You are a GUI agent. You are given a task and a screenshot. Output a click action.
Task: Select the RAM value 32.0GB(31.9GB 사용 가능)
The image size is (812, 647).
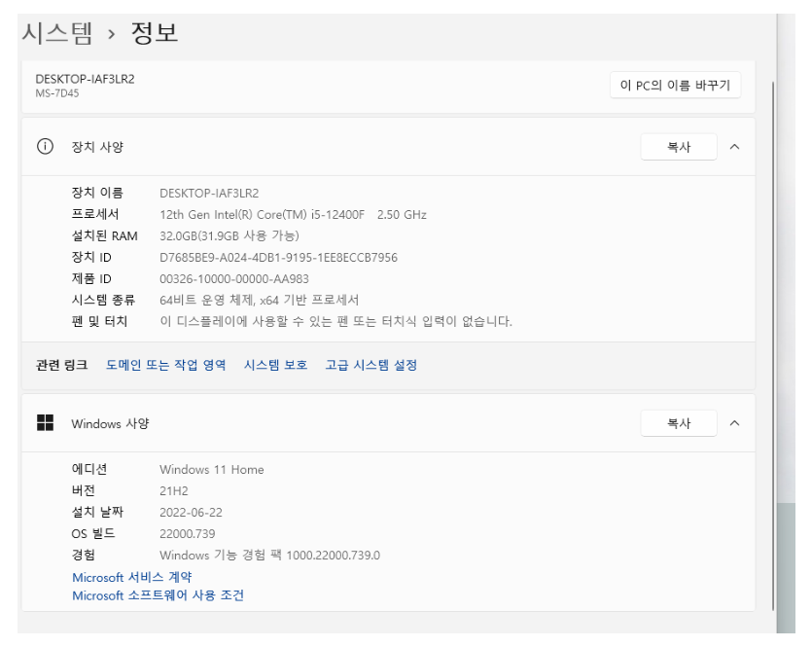click(229, 236)
